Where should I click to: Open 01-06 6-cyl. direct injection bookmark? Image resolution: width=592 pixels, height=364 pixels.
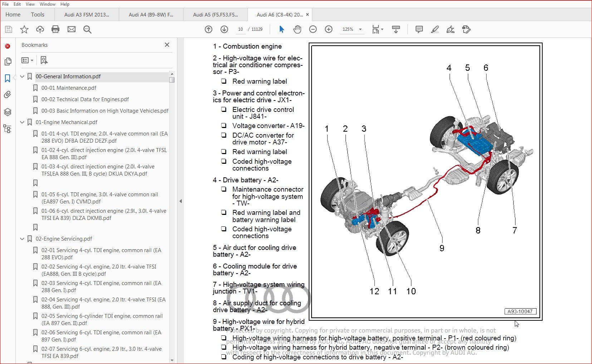click(104, 215)
